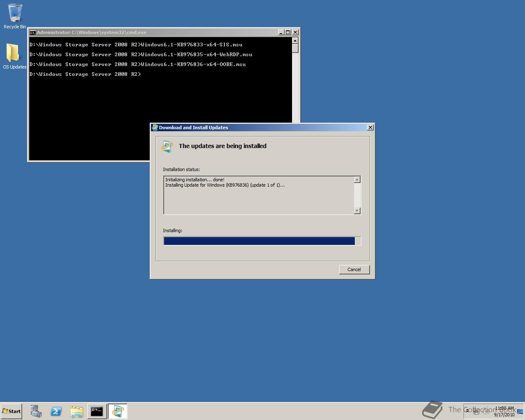Screen dimensions: 525x420
Task: Open the updates dialog system menu icon
Action: point(155,128)
